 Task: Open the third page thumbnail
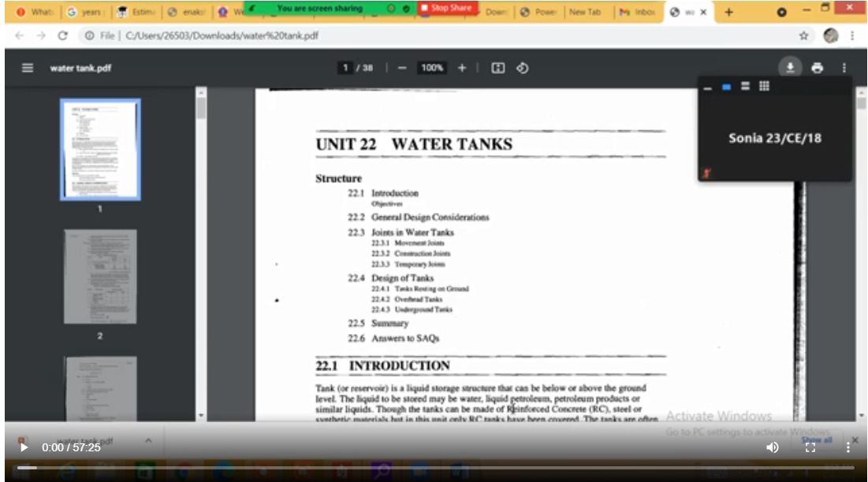100,388
